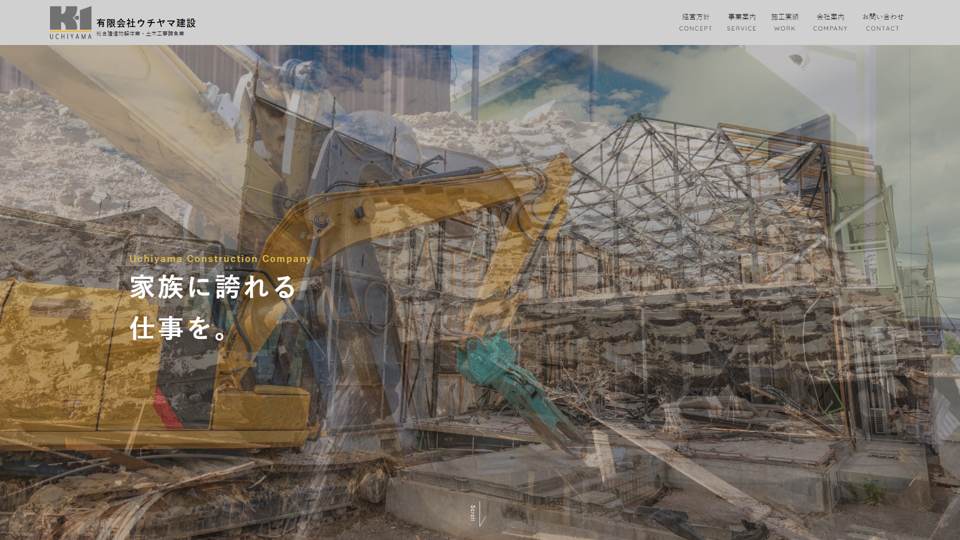Select the CONTACT navigation link

click(882, 29)
